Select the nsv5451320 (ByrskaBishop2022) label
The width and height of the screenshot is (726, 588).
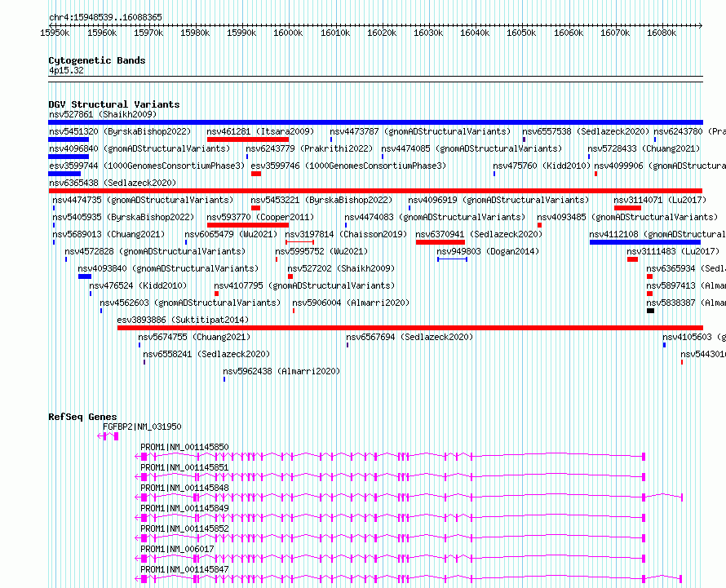coord(120,131)
